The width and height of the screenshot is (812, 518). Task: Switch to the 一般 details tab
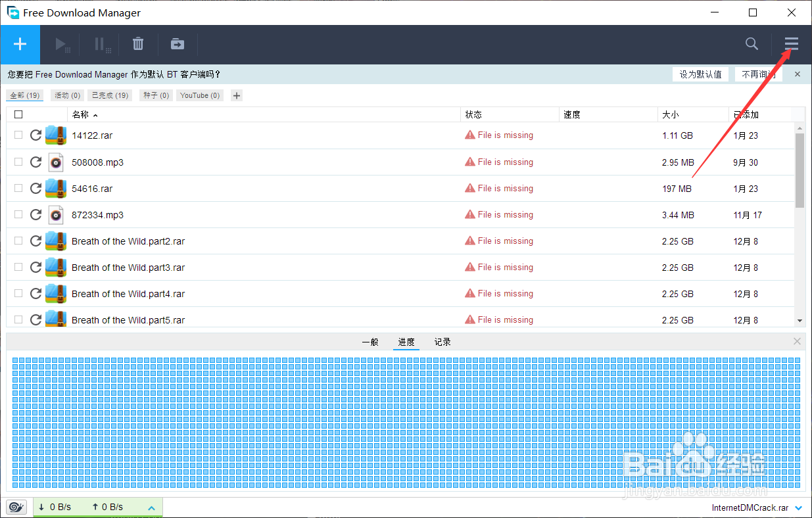pos(370,342)
